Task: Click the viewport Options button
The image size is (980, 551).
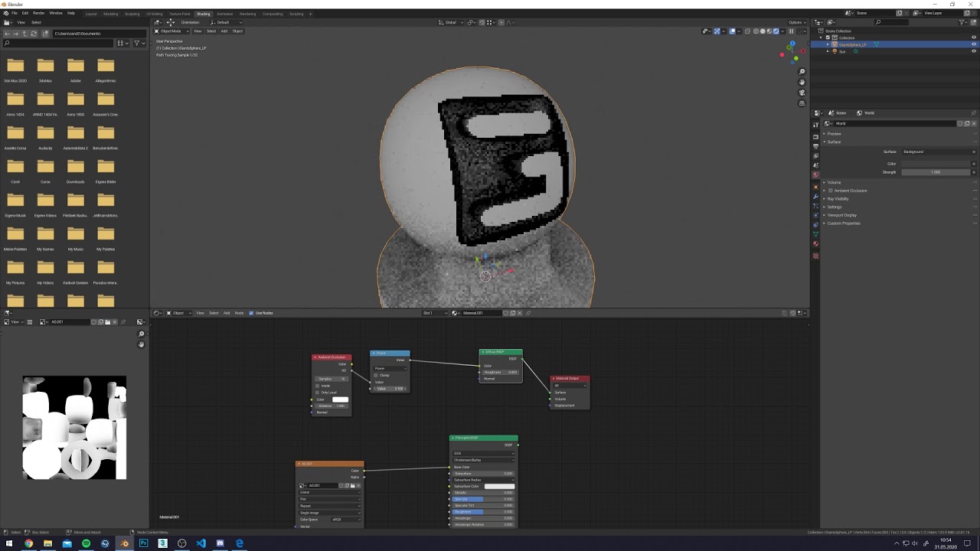Action: (797, 22)
